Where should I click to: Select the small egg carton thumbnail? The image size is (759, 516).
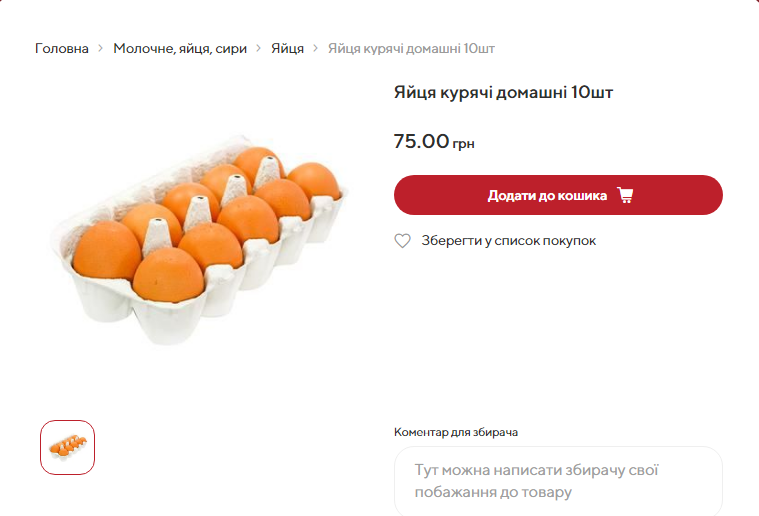[67, 447]
